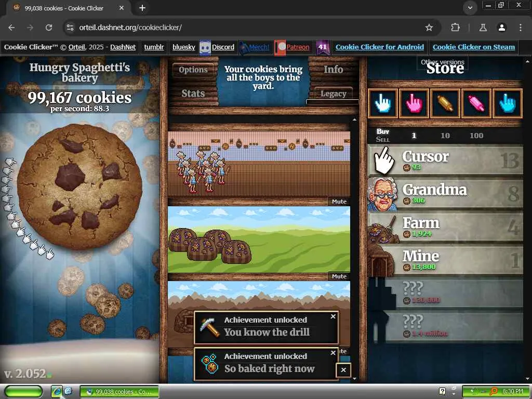Click the 'So baked right now' cookie icon
532x399 pixels.
[210, 364]
